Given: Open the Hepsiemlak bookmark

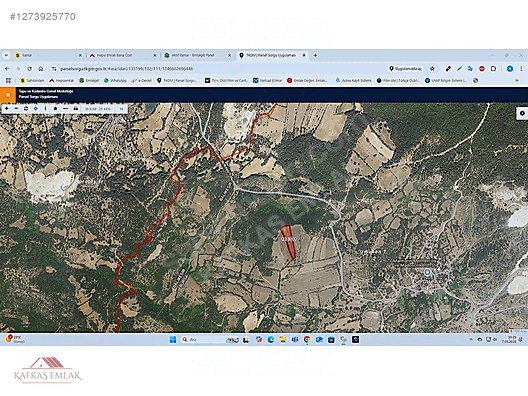Looking at the screenshot, I should pos(62,80).
